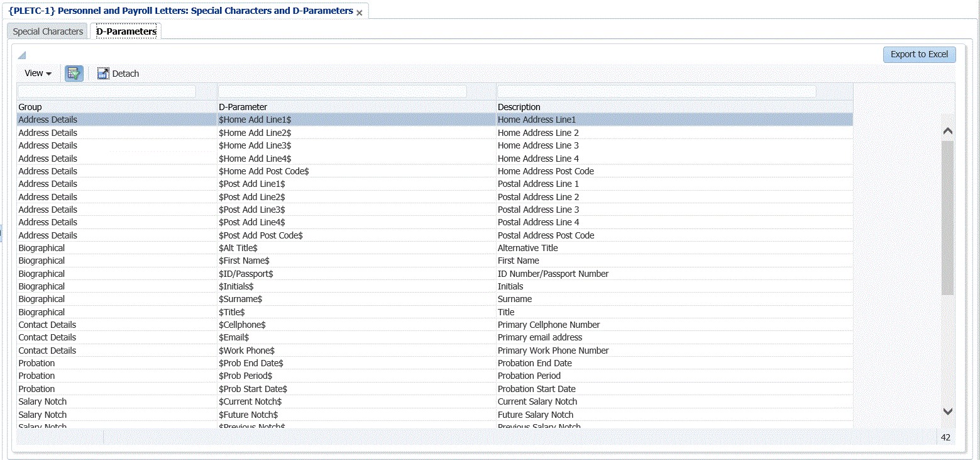Click the Export to Excel button
The height and width of the screenshot is (460, 980).
[919, 54]
